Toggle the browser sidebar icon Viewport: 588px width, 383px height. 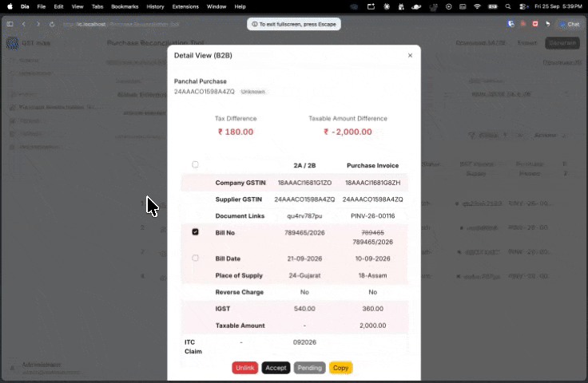point(10,24)
